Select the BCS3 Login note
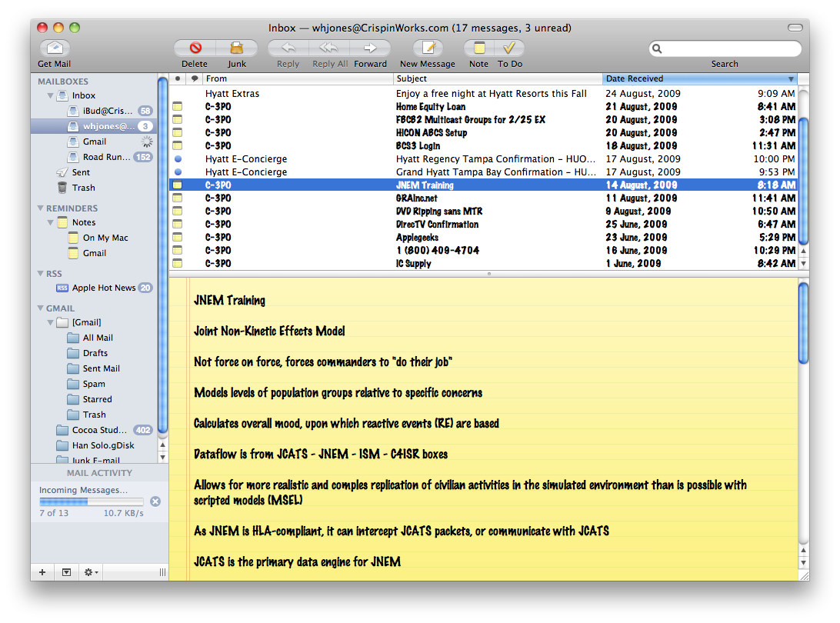840x623 pixels. [x=483, y=145]
